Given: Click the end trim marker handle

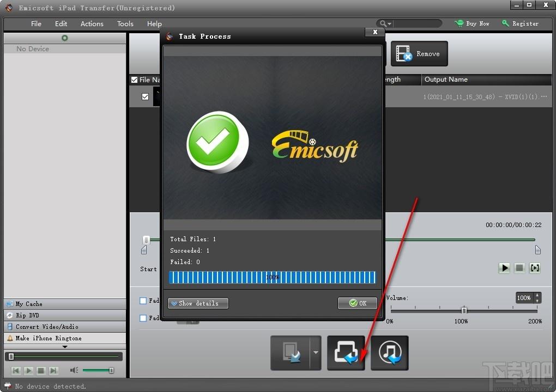Looking at the screenshot, I should [538, 250].
